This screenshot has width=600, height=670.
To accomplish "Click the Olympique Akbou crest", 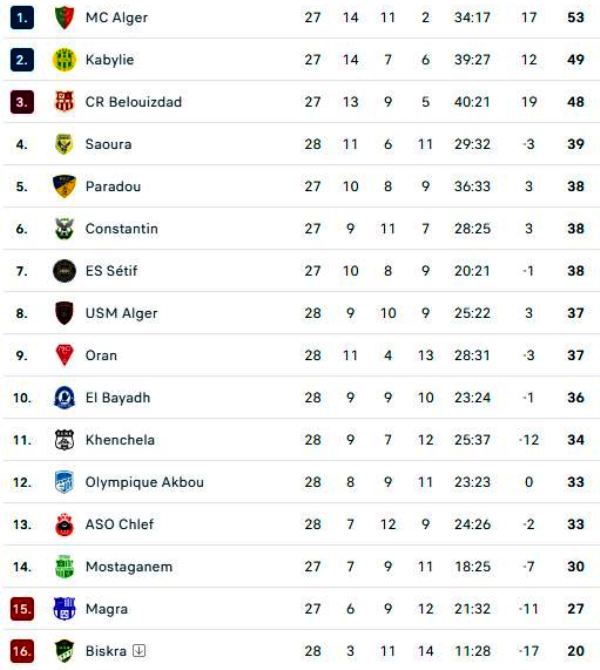I will [64, 482].
